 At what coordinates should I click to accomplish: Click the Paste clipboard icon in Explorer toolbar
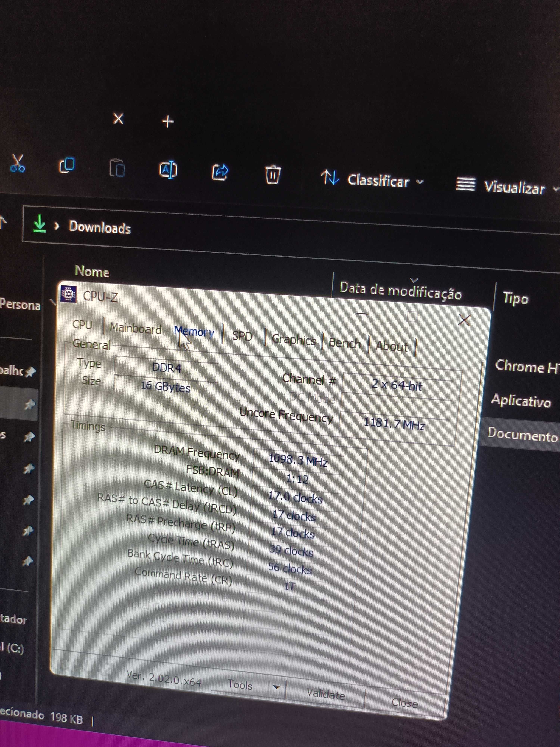(117, 168)
